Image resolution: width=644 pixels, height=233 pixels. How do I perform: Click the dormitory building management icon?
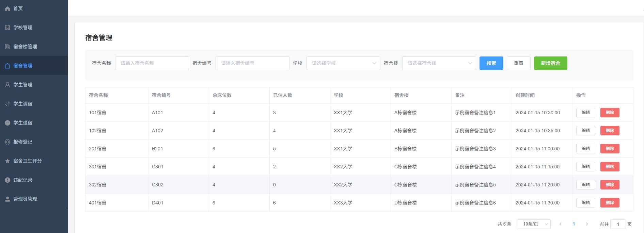click(7, 47)
